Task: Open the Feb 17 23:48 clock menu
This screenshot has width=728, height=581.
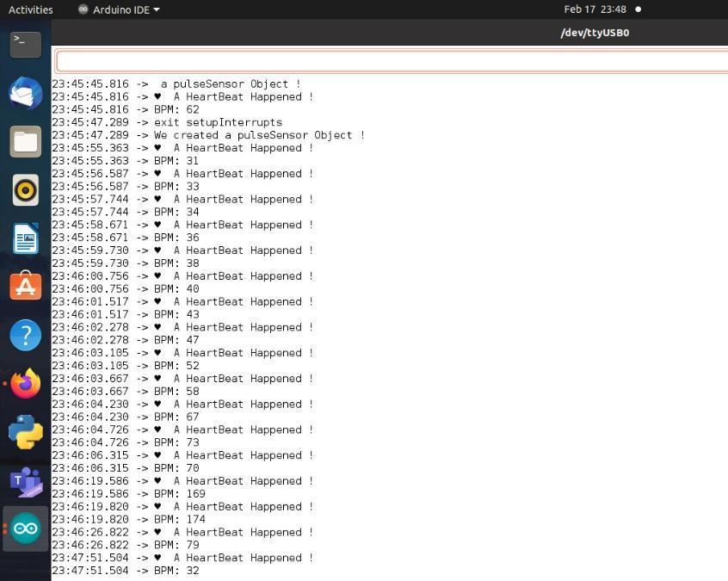Action: (x=595, y=9)
